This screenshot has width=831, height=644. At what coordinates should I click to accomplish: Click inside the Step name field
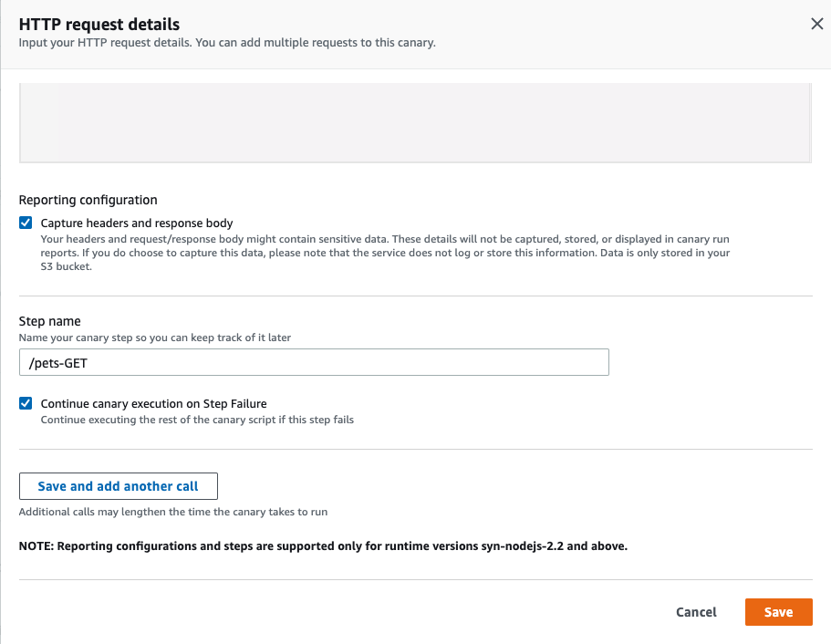313,362
